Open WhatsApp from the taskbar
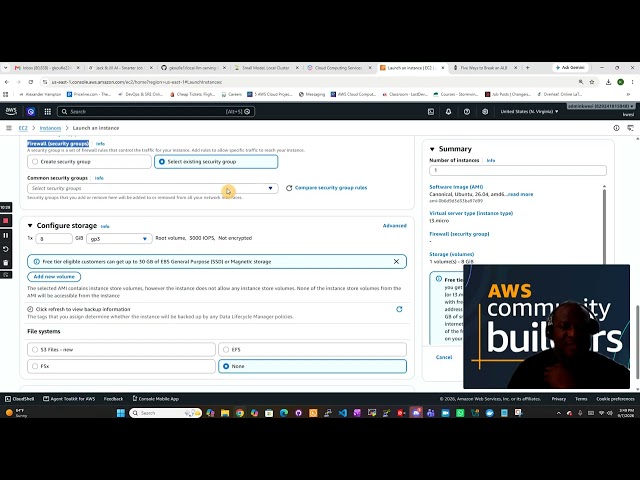This screenshot has height=480, width=640. pos(460,413)
